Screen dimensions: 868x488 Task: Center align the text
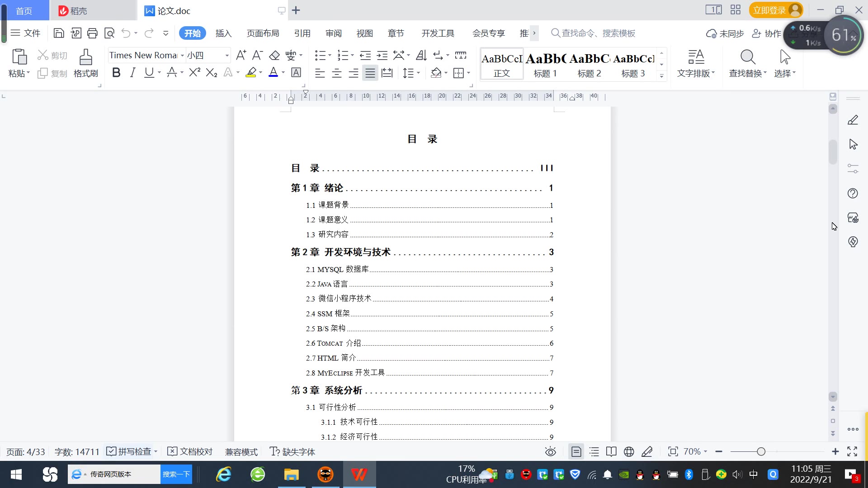click(x=337, y=73)
